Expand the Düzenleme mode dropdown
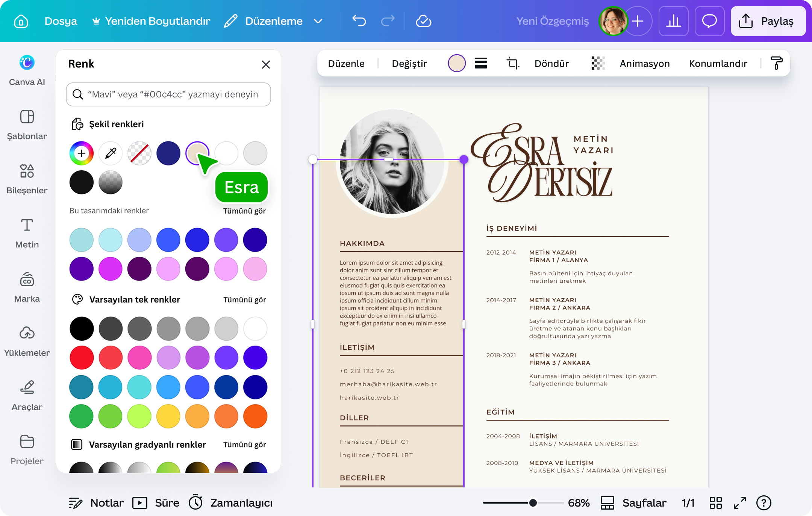812x516 pixels. pos(318,21)
